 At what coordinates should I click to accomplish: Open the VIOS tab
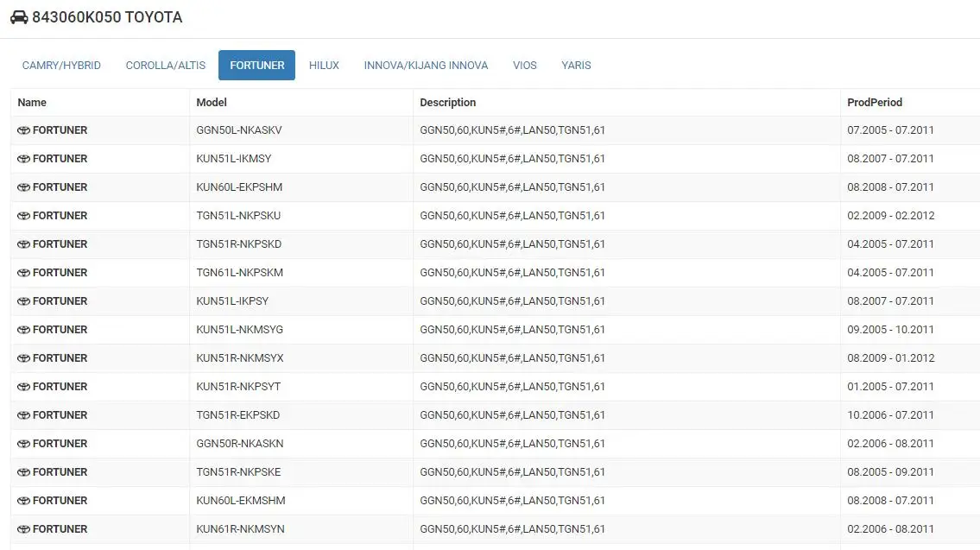point(524,65)
